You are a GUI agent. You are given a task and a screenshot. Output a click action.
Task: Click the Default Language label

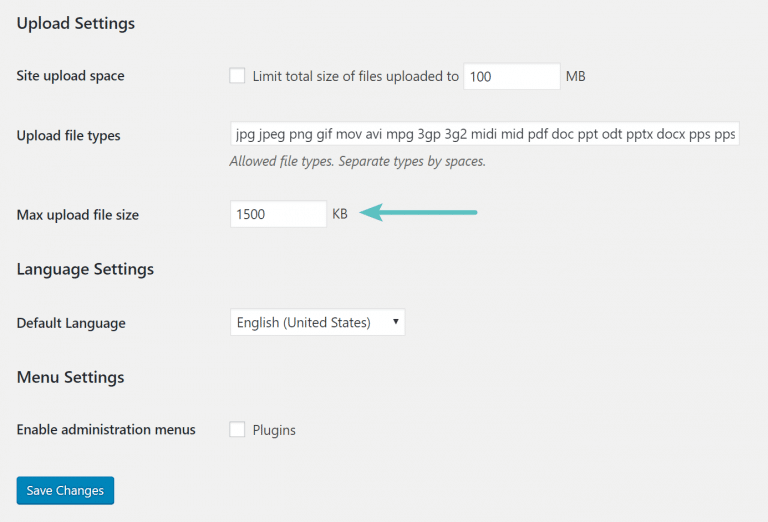coord(71,324)
